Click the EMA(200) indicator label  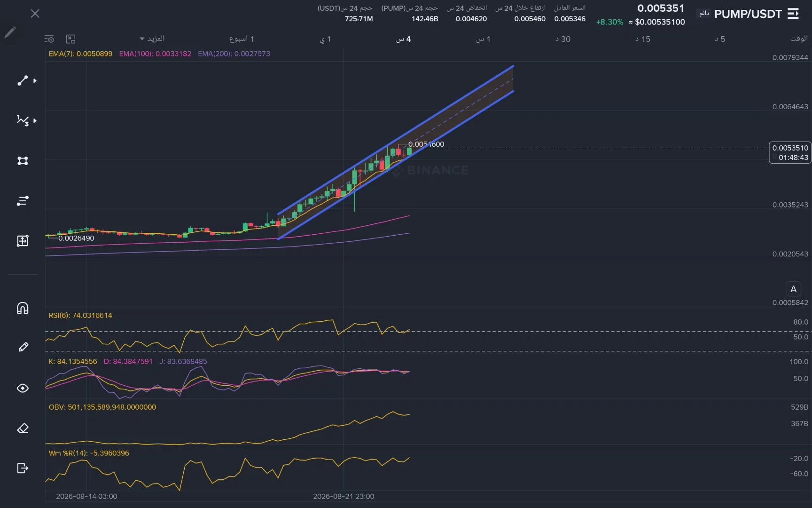click(234, 54)
